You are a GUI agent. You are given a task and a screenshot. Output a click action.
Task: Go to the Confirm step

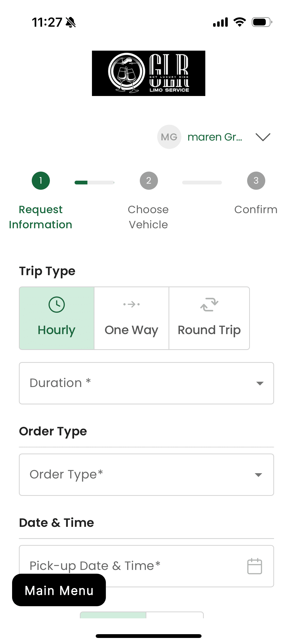(x=256, y=210)
